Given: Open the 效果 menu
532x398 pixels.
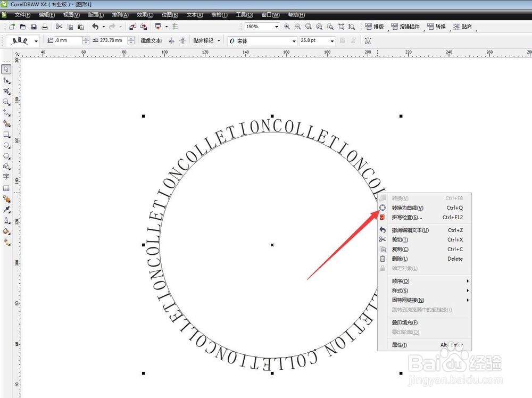Looking at the screenshot, I should coord(145,14).
